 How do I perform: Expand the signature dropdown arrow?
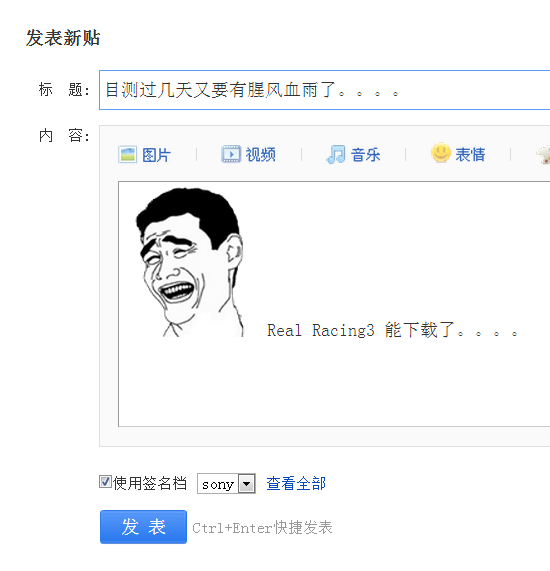pos(247,484)
